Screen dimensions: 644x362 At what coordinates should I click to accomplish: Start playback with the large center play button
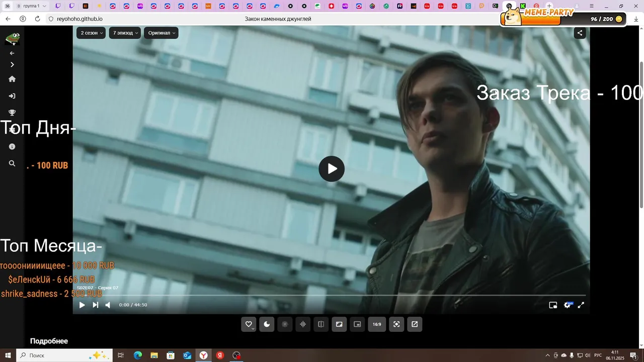coord(332,169)
